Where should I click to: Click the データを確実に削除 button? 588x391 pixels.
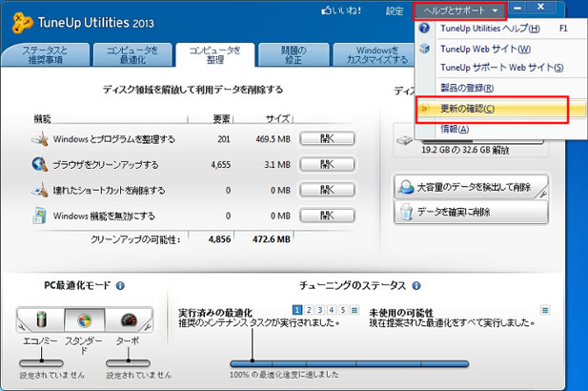470,212
